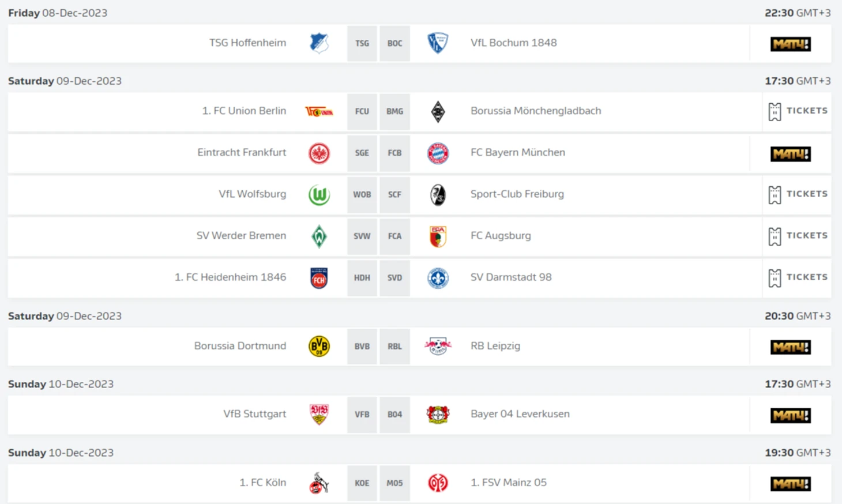Click the Borussia Dortmund BVB badge
The image size is (842, 504).
tap(319, 346)
